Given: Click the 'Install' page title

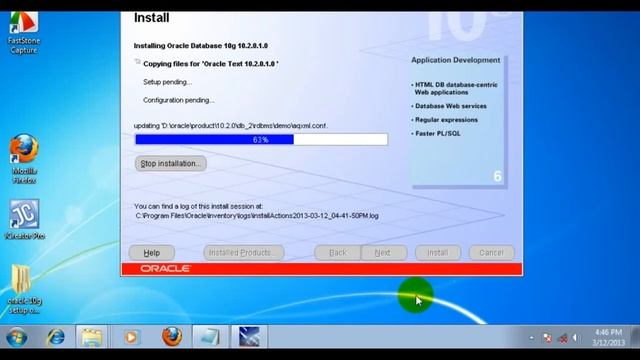Looking at the screenshot, I should click(151, 18).
